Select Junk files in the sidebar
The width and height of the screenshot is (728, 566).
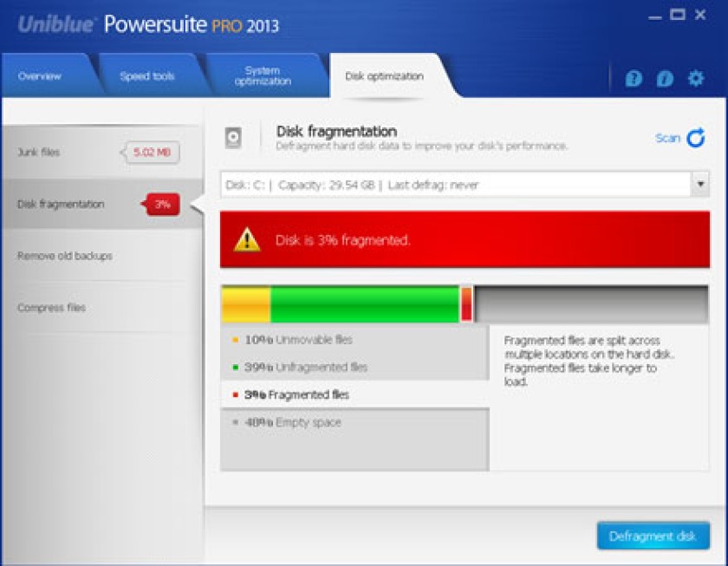[102, 153]
